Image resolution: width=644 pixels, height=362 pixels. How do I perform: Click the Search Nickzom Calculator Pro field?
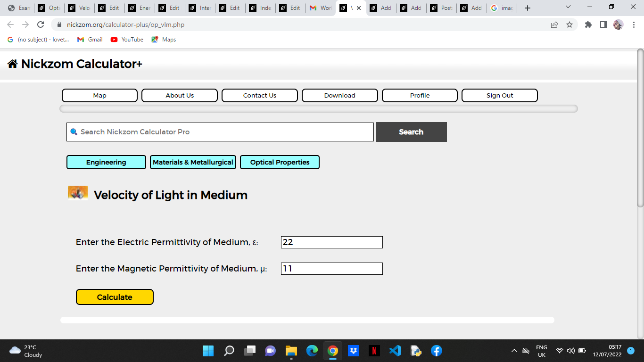coord(220,132)
